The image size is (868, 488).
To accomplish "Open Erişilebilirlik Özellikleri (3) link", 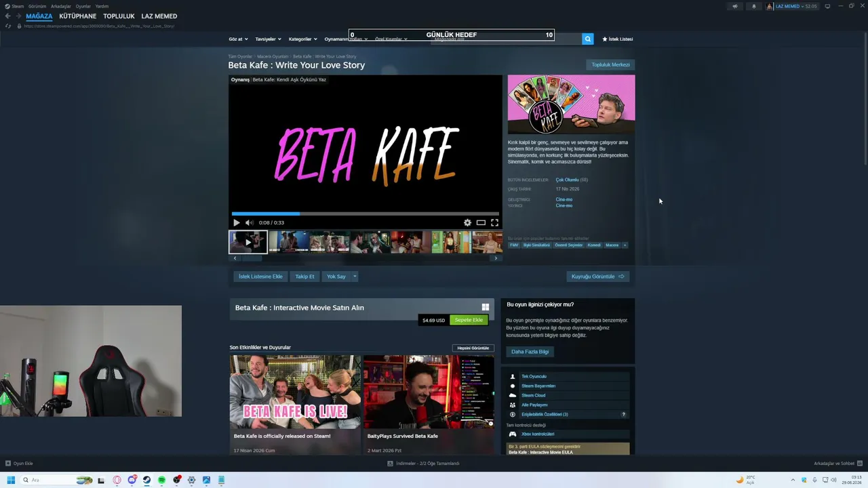I will [545, 415].
